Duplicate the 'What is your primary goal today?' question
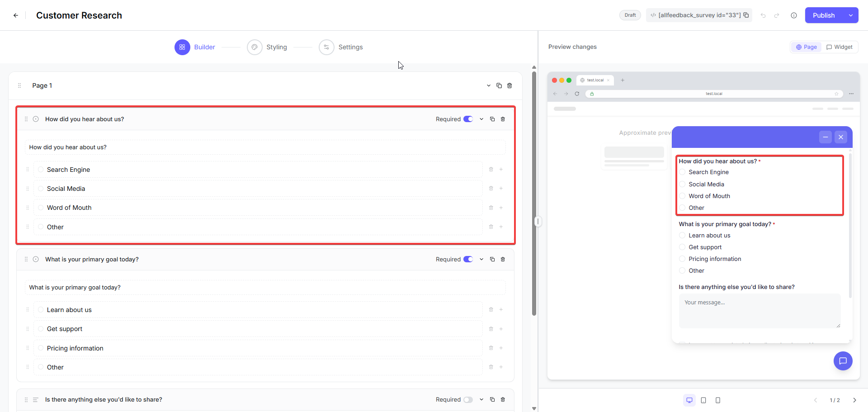 point(492,260)
